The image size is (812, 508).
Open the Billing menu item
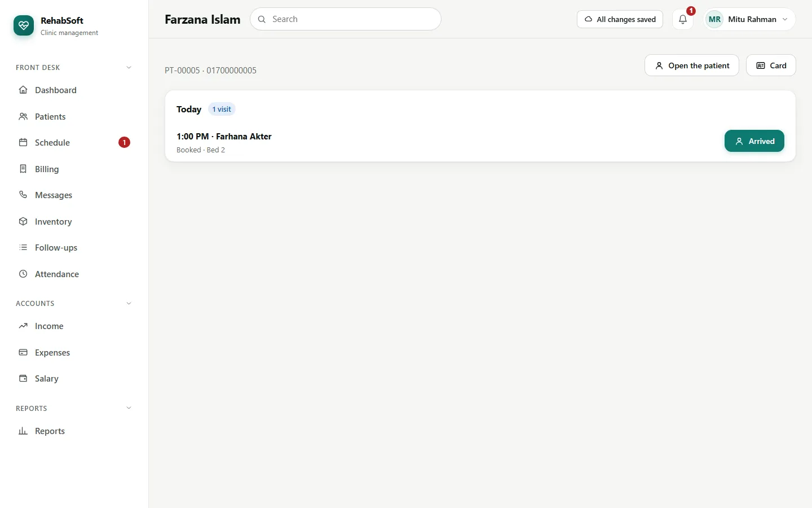point(74,169)
